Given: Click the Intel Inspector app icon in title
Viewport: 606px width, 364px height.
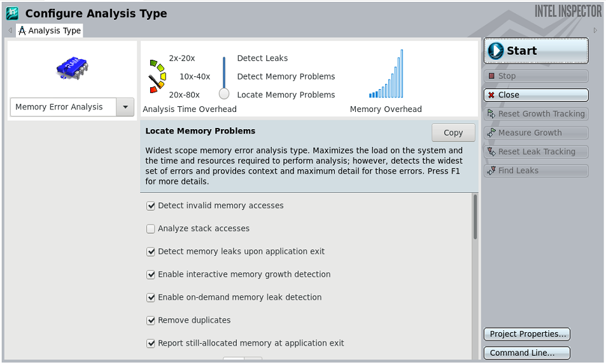Looking at the screenshot, I should (12, 13).
